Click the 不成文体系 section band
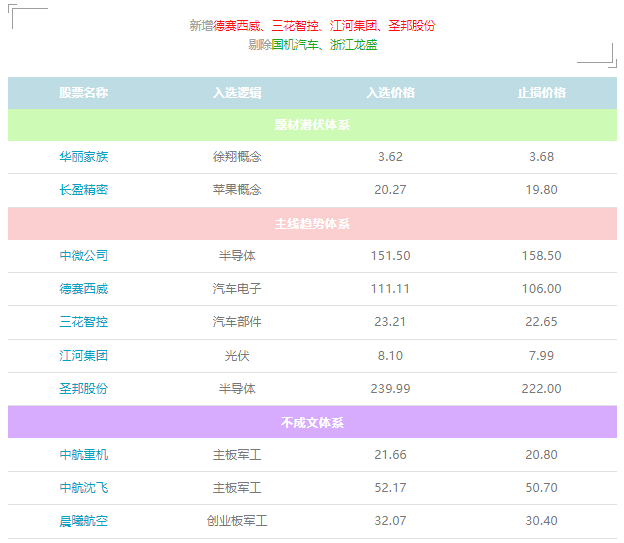 pyautogui.click(x=312, y=422)
